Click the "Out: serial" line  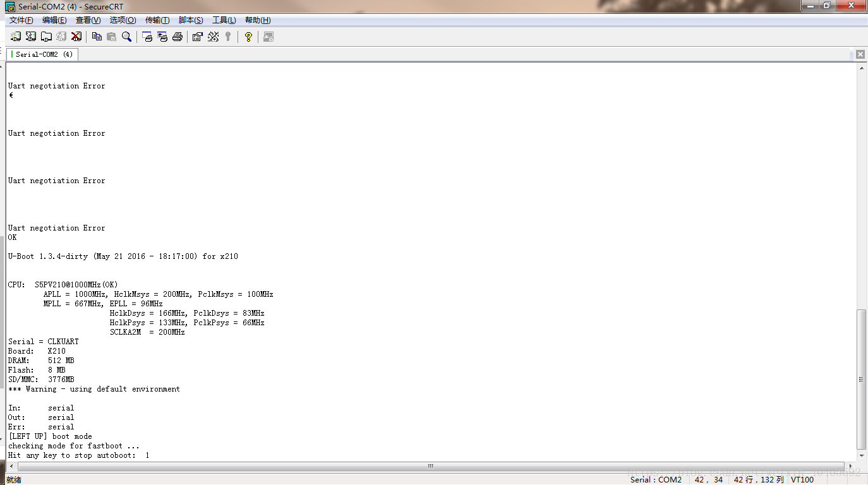click(x=41, y=417)
